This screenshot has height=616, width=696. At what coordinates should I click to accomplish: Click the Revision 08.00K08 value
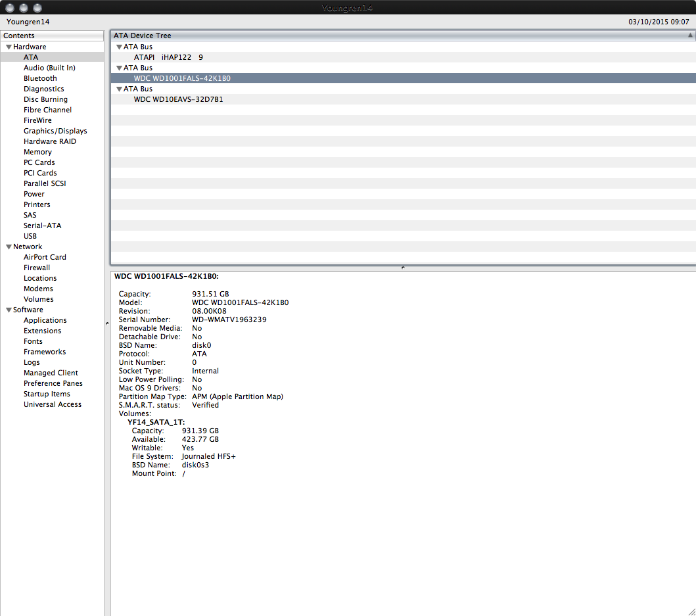coord(209,312)
